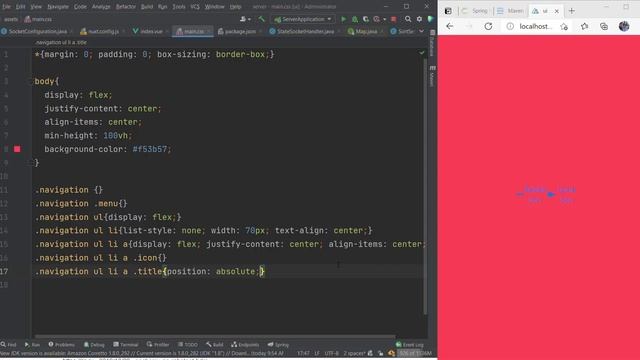Image resolution: width=640 pixels, height=360 pixels.
Task: Close the active browser tab
Action: click(556, 11)
